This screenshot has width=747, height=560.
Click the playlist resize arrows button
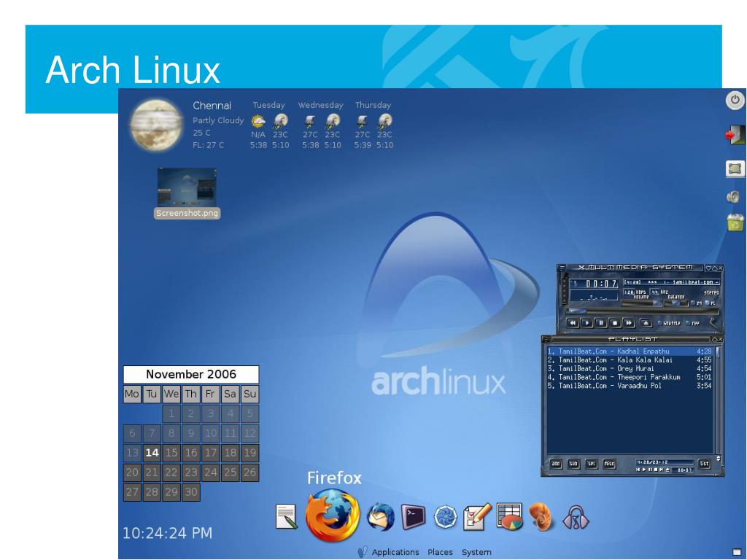719,459
